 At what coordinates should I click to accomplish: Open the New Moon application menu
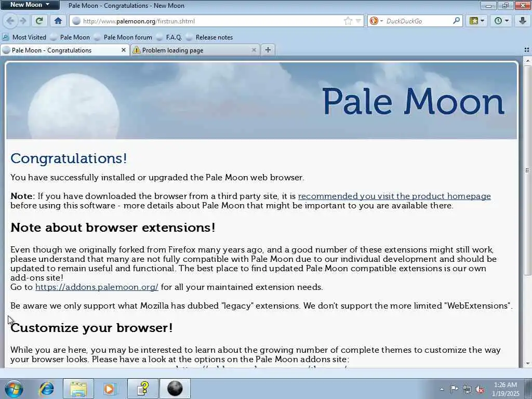30,5
